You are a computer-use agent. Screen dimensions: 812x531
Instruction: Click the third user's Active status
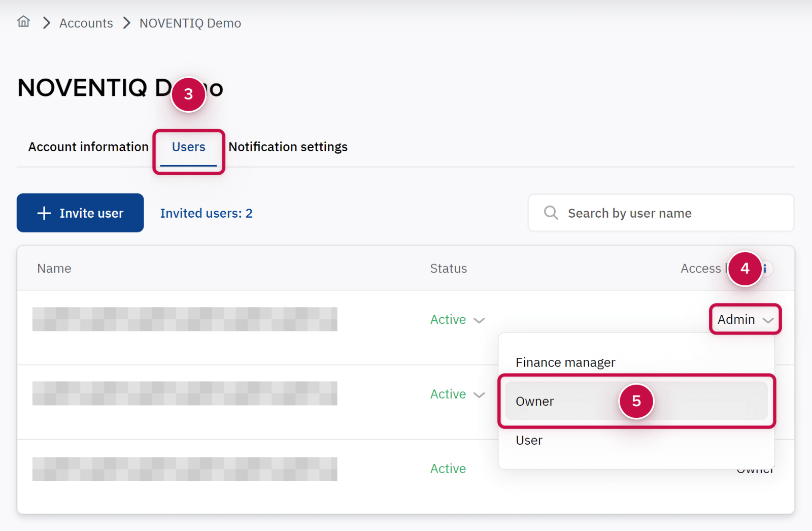coord(448,469)
